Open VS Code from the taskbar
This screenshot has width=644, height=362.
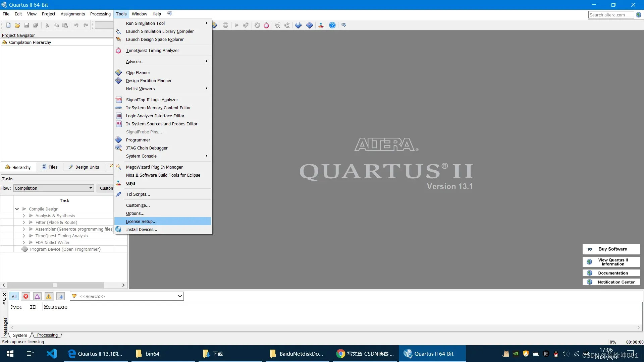point(52,353)
